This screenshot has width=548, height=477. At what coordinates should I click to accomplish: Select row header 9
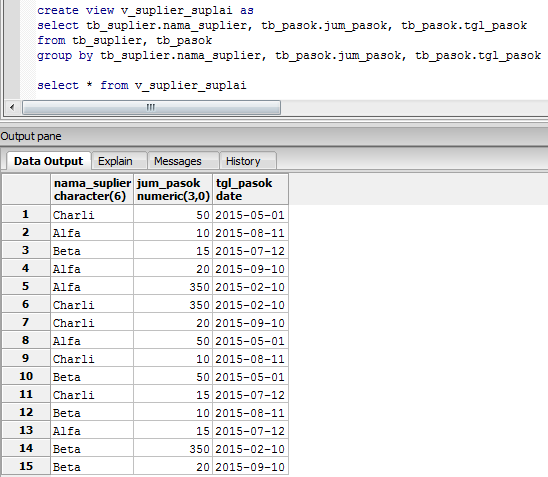click(26, 358)
